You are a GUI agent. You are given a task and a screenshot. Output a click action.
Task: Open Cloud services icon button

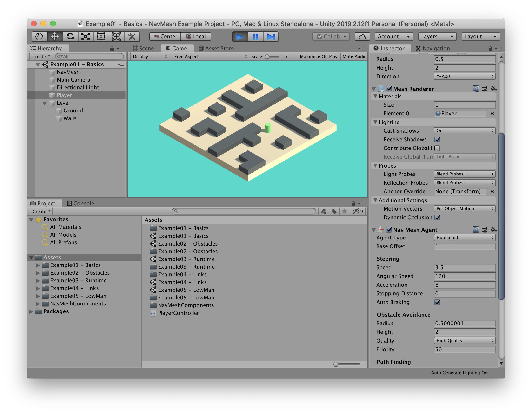362,37
